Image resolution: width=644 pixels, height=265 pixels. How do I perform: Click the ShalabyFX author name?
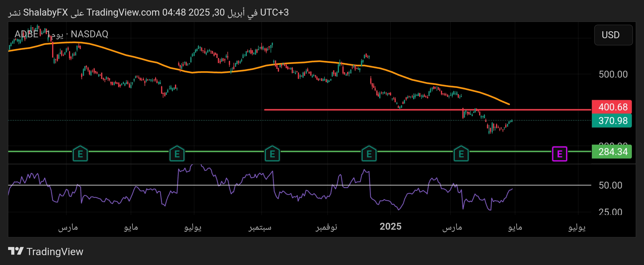click(45, 12)
